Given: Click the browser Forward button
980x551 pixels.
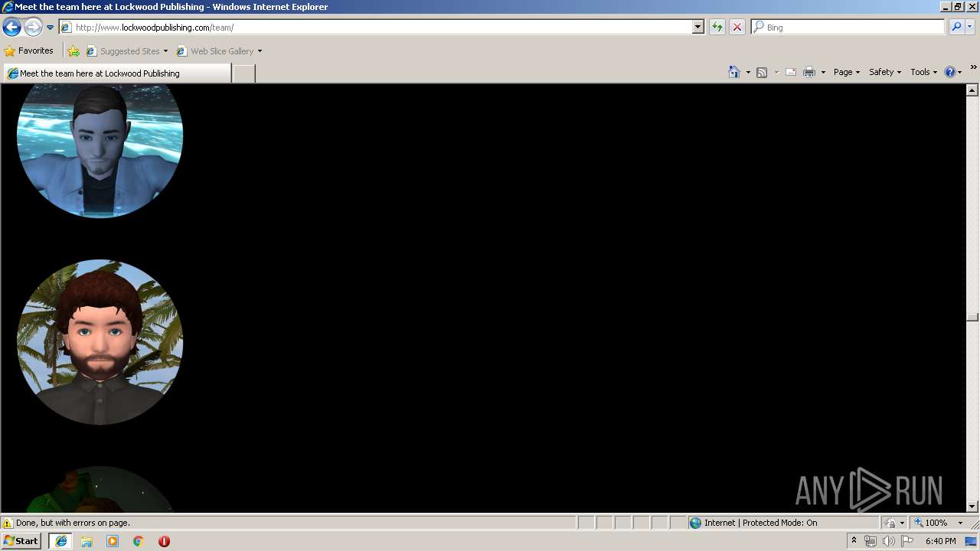Looking at the screenshot, I should pos(33,28).
